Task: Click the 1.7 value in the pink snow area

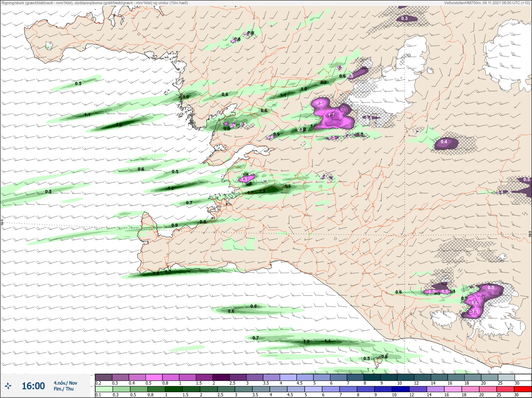Action: pyautogui.click(x=332, y=115)
